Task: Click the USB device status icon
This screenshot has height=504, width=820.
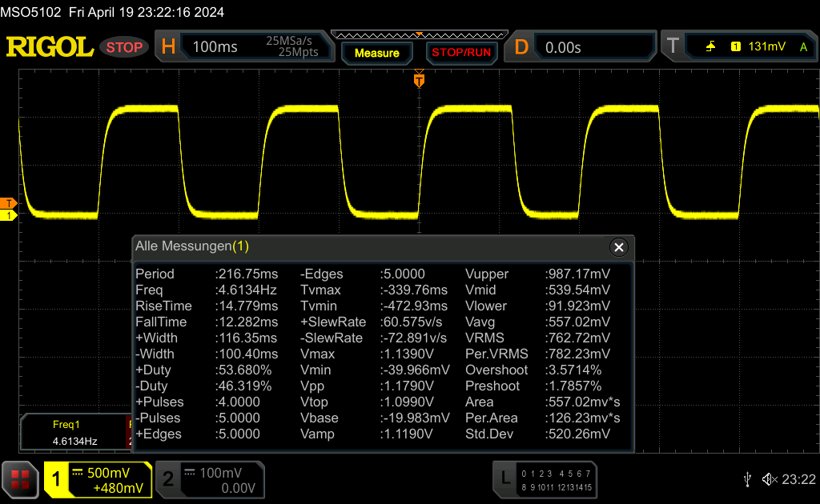Action: pos(747,478)
